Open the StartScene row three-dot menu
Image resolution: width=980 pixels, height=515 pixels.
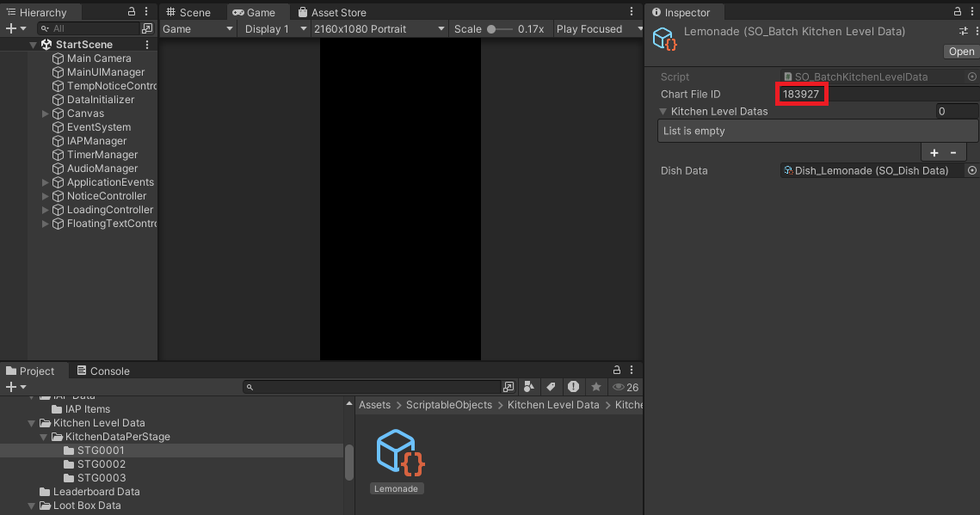[147, 45]
